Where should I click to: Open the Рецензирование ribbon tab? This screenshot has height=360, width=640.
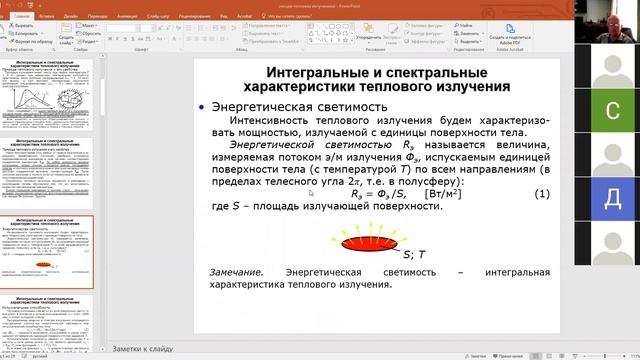click(x=194, y=16)
